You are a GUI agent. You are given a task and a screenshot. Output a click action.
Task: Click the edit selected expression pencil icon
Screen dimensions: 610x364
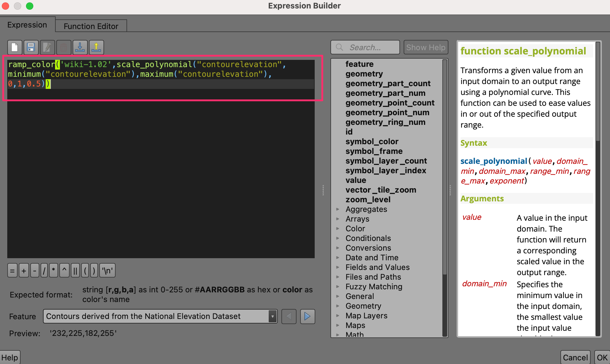47,47
